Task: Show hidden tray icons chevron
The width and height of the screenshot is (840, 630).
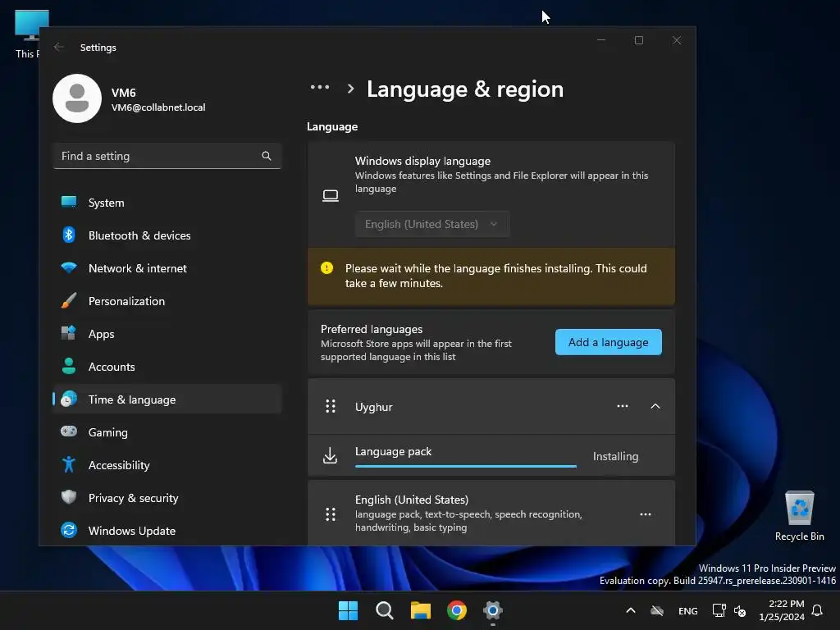Action: coord(631,610)
